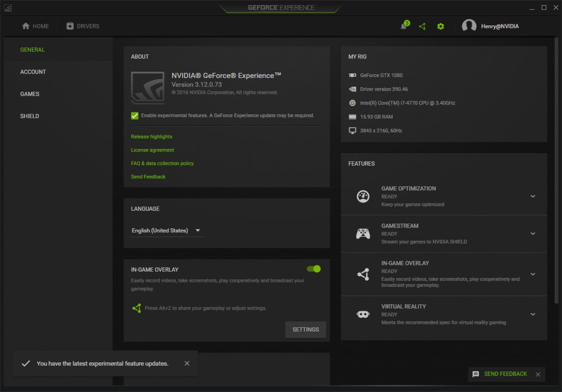This screenshot has width=562, height=392.
Task: Click the Virtual Reality headset icon
Action: [362, 314]
